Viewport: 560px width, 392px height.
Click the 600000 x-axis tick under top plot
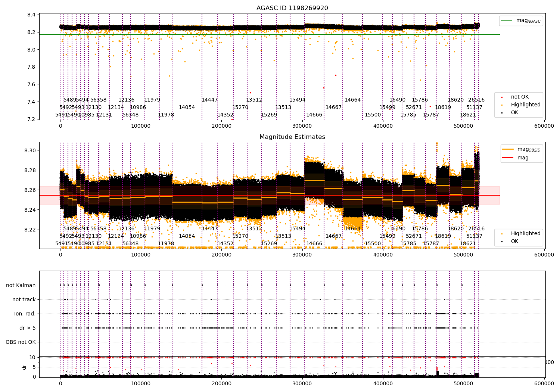[x=544, y=126]
